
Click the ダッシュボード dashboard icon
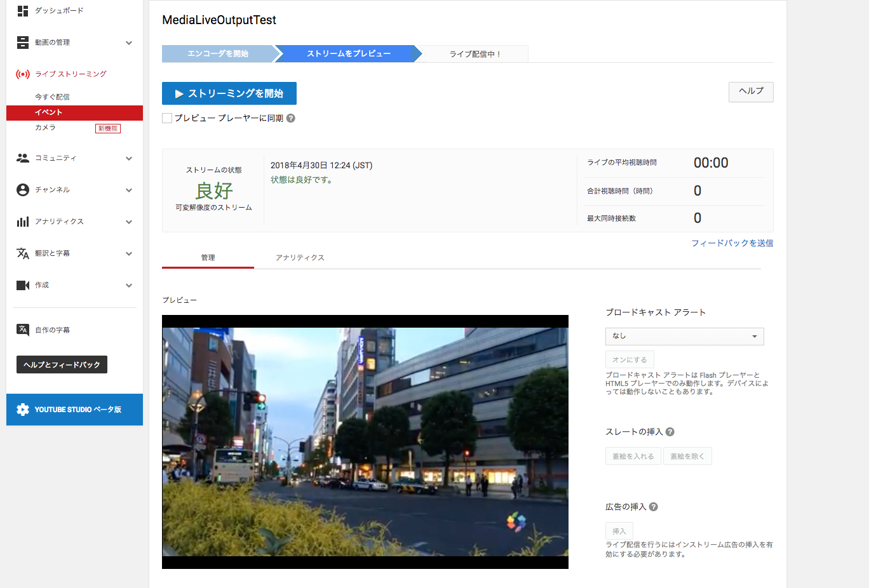23,11
